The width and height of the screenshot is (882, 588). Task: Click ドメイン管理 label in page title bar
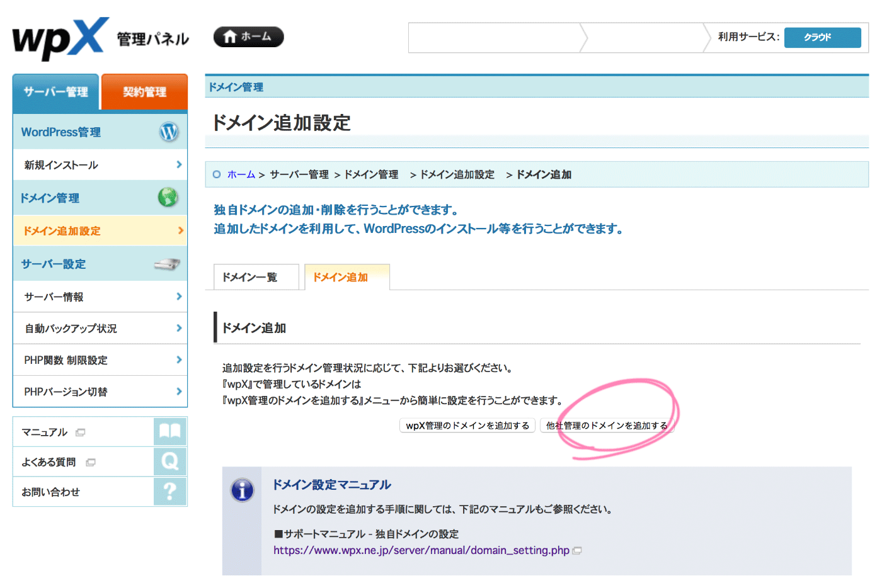coord(236,88)
